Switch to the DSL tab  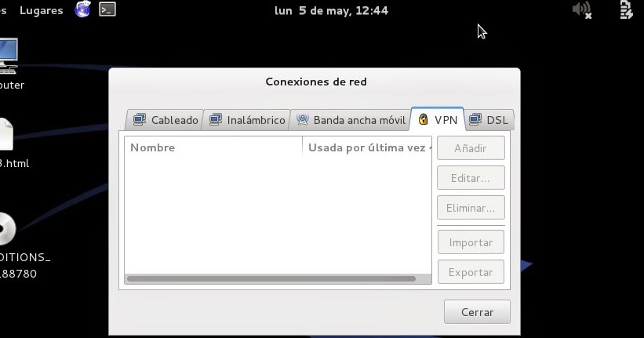click(x=489, y=120)
